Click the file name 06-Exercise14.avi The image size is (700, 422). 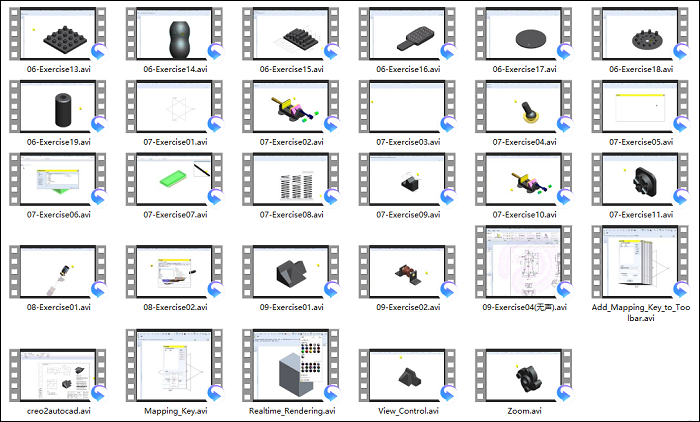pos(175,69)
